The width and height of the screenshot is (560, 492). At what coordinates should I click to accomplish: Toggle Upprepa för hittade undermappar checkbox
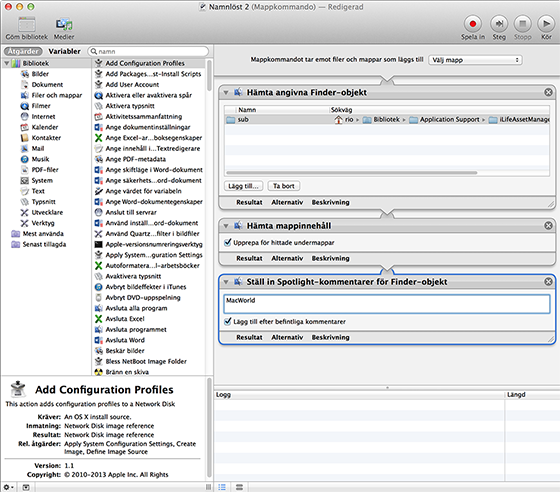[228, 242]
